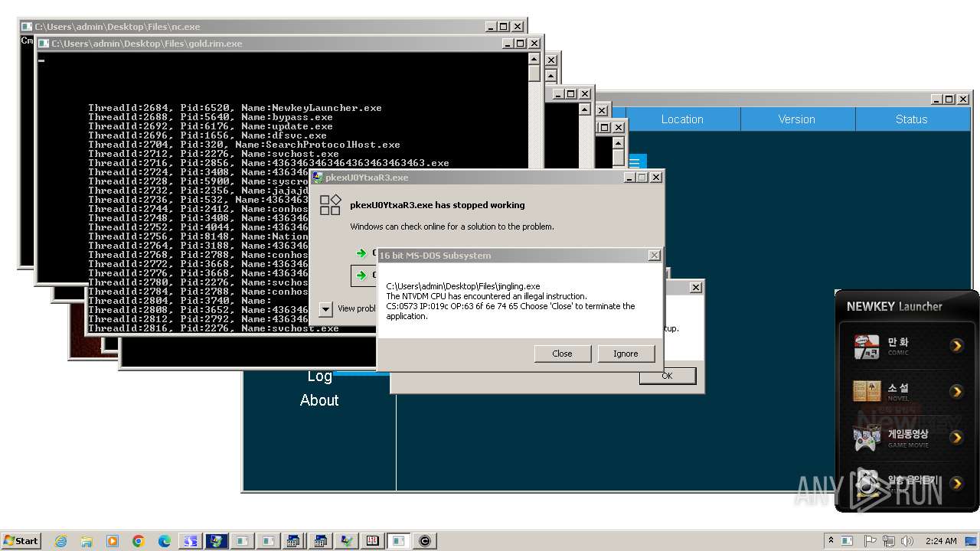The height and width of the screenshot is (551, 980).
Task: Click the pkexU0YtxaR3.exe title bar icon
Action: click(x=318, y=178)
